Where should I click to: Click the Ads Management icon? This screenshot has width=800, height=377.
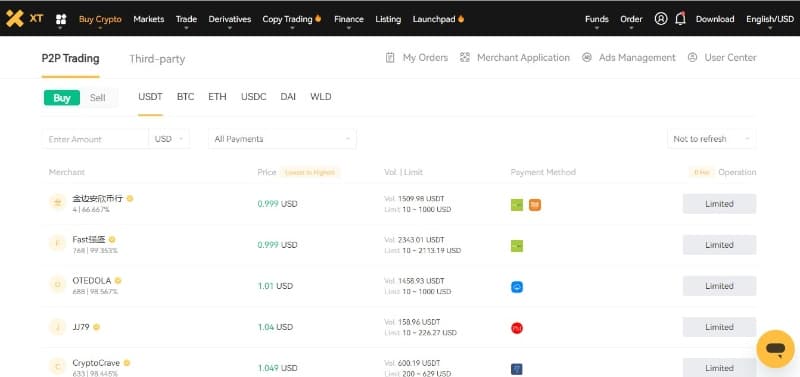(587, 58)
